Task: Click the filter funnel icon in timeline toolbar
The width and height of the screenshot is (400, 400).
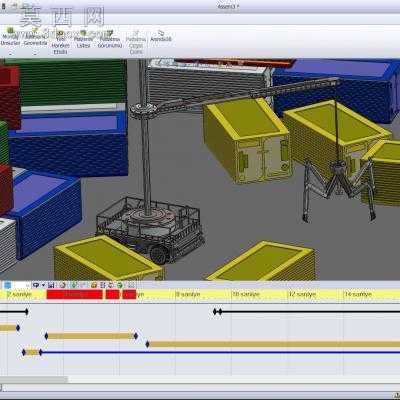Action: (x=36, y=285)
